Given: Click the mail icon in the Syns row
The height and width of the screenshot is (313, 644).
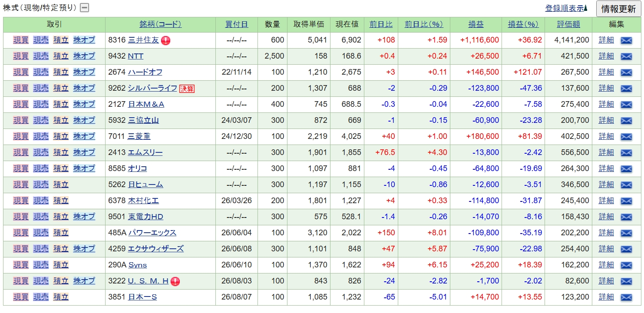Looking at the screenshot, I should coord(626,265).
